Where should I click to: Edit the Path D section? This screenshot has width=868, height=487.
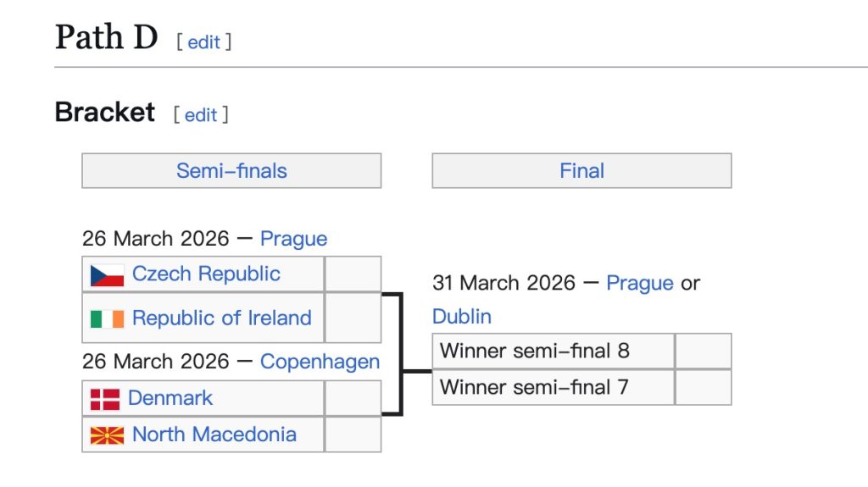point(203,42)
